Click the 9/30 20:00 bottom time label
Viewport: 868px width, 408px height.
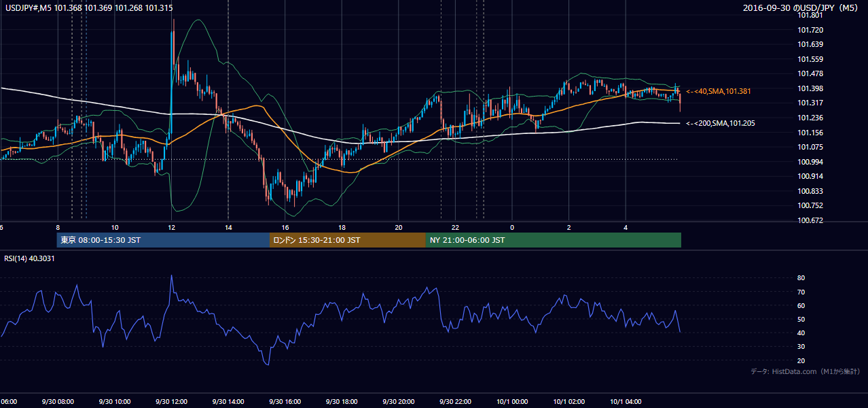[398, 402]
